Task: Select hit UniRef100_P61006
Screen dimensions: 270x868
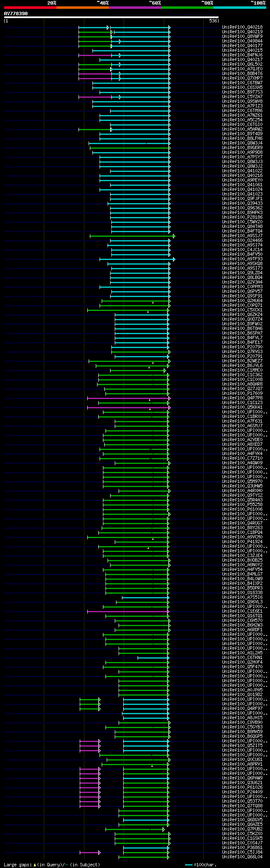Action: click(242, 509)
